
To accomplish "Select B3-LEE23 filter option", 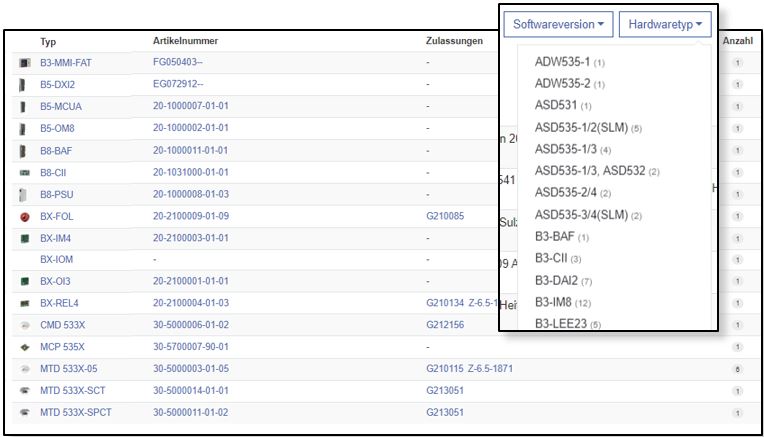I will tap(568, 324).
